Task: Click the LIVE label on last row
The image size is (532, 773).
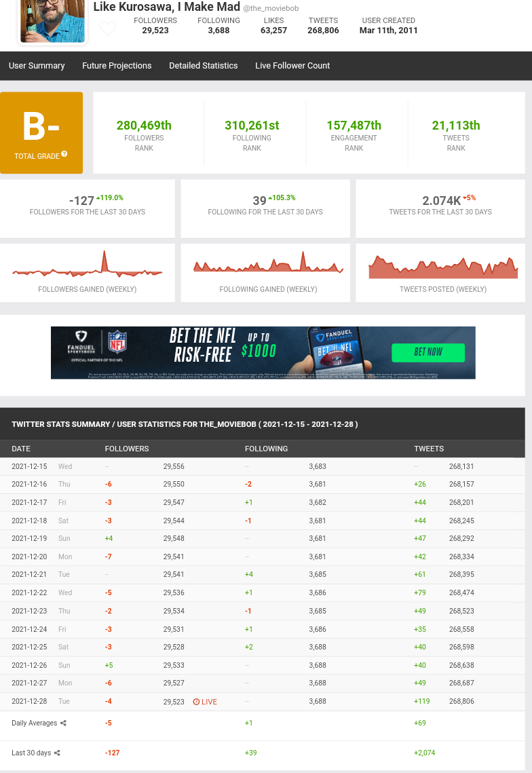Action: tap(209, 702)
